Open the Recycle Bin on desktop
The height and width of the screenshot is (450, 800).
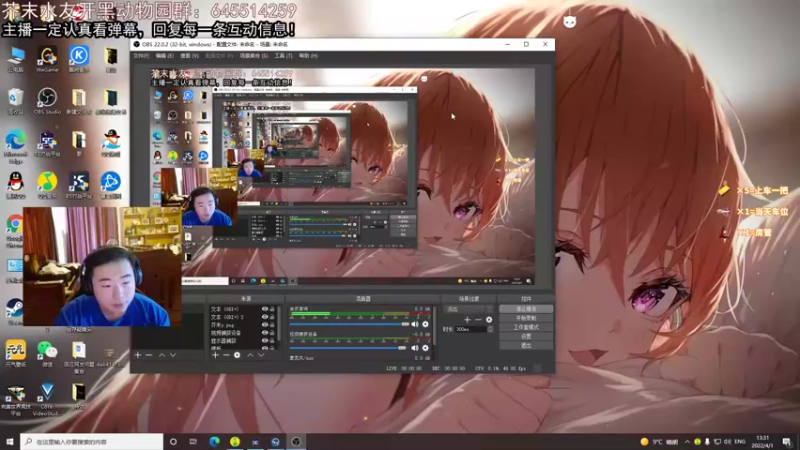[15, 101]
